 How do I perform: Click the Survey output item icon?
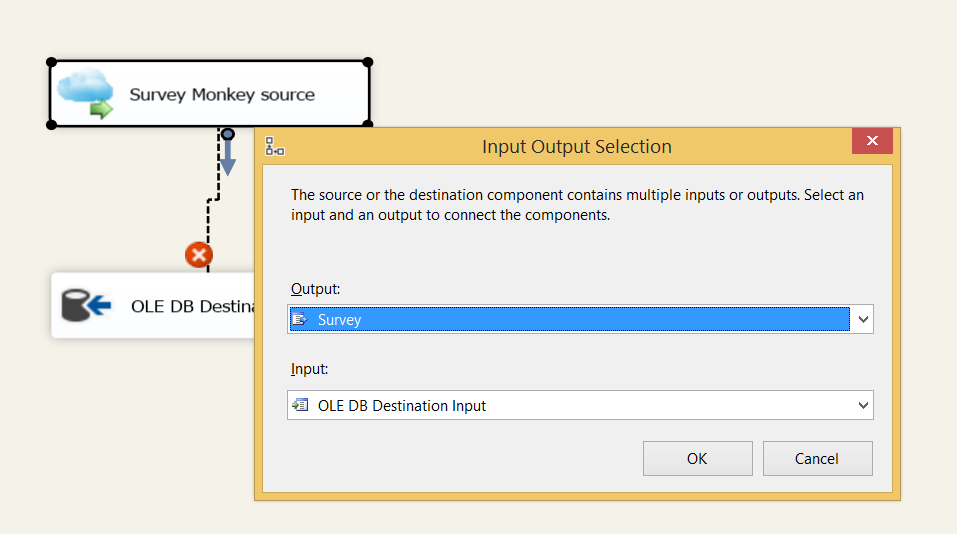pyautogui.click(x=300, y=319)
